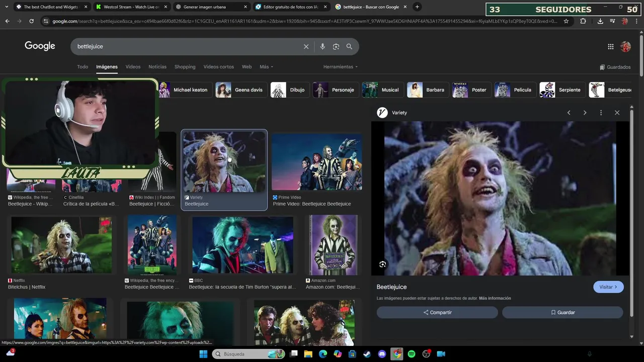
Task: Open Google Lens image search icon
Action: click(336, 46)
